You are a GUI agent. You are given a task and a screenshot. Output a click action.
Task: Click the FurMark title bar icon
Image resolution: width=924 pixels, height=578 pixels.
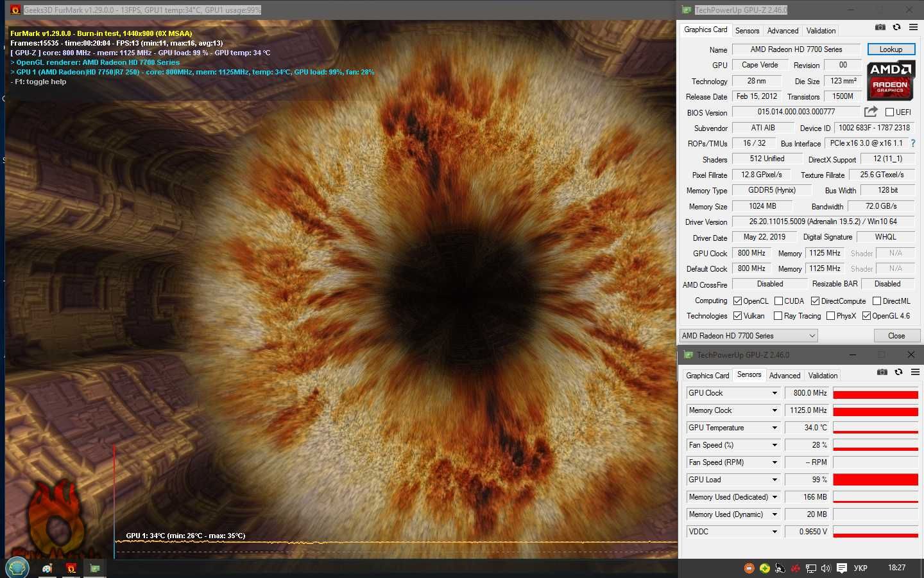coord(15,10)
